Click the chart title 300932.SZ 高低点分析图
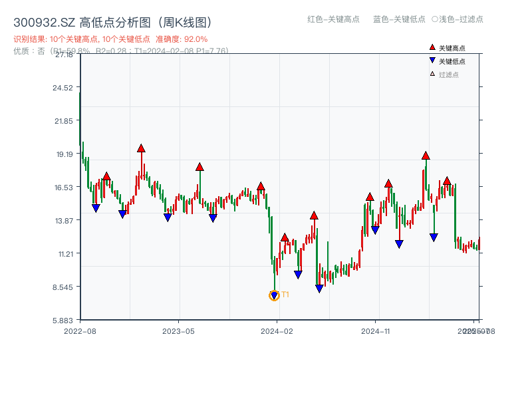Screen dimensions: 532x399 (112, 22)
